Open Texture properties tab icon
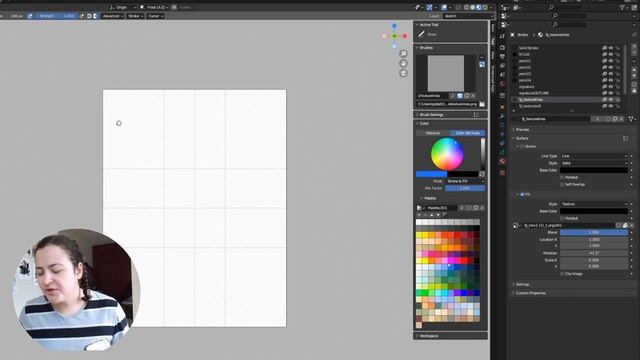 pos(502,173)
